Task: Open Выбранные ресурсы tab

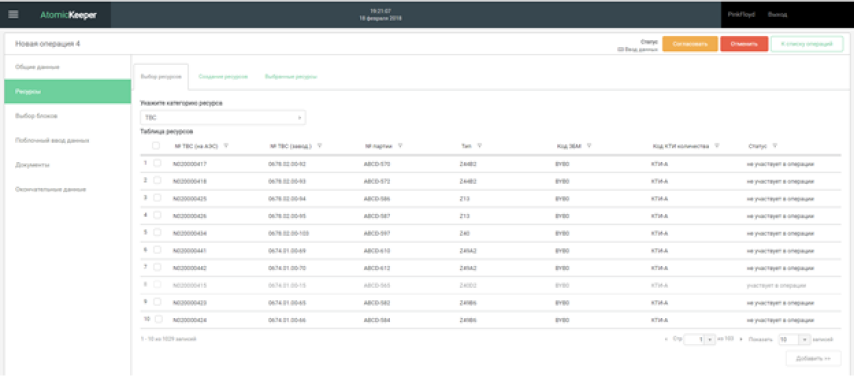Action: pos(291,77)
